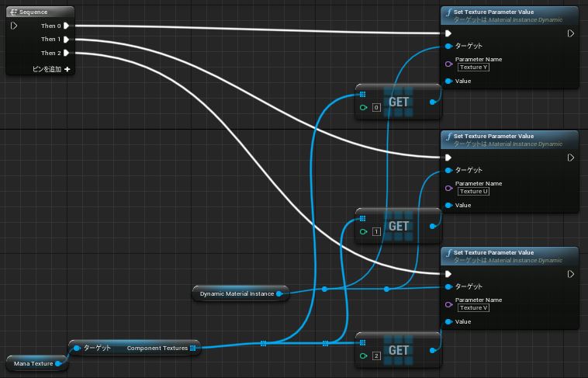Screen dimensions: 588x378
Task: Click array input pin of GET 0 node
Action: [362, 94]
